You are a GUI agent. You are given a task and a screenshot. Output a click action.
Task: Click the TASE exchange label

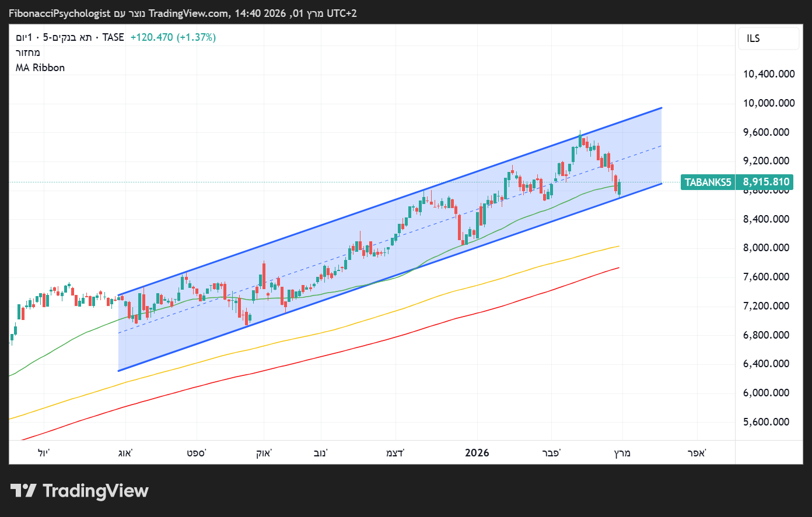tap(113, 37)
